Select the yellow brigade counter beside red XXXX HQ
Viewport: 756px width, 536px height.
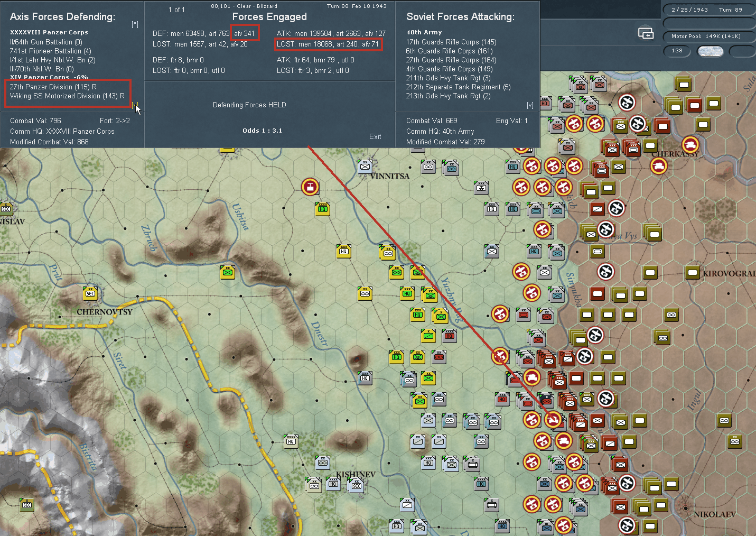click(428, 336)
